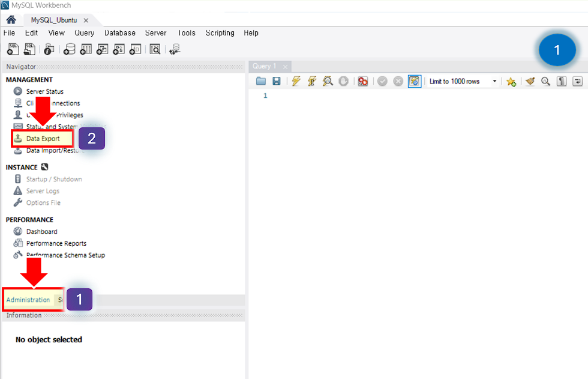
Task: Click the Information panel header
Action: pyautogui.click(x=124, y=315)
